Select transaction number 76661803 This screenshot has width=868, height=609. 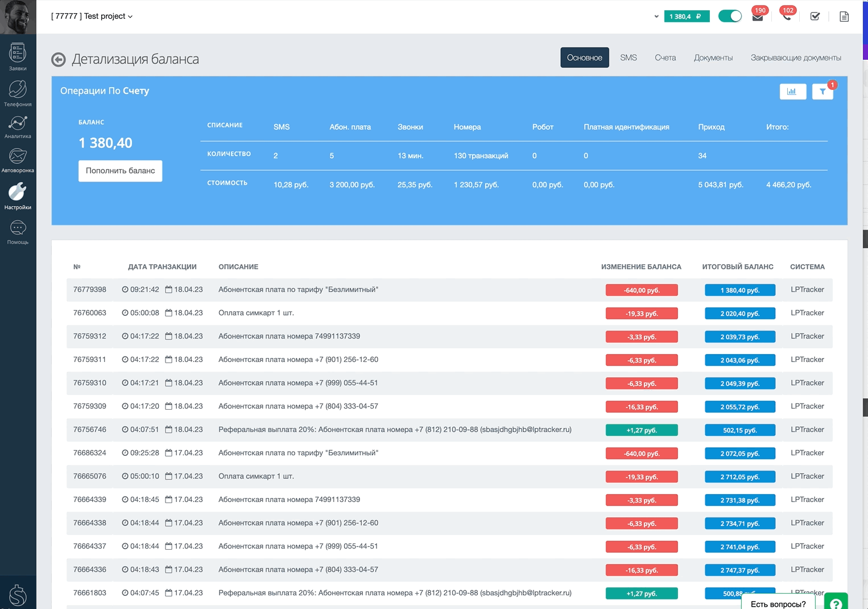click(90, 593)
